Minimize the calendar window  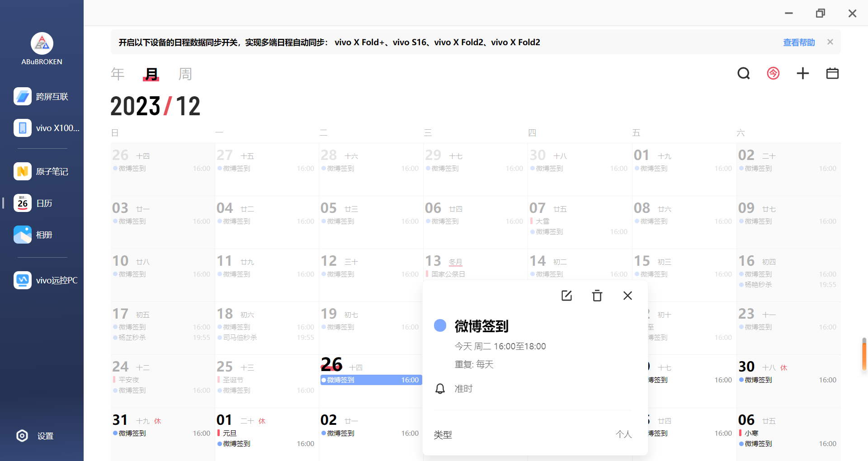pyautogui.click(x=789, y=13)
